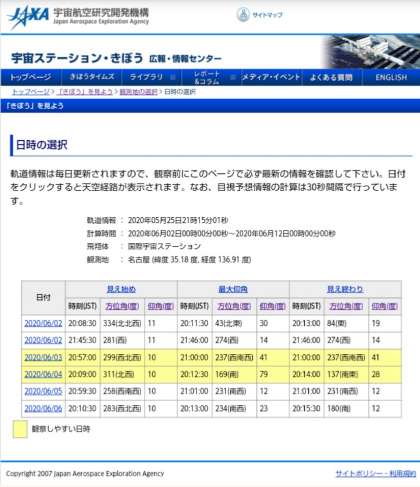Open the 2020/06/06 date link

tap(43, 408)
